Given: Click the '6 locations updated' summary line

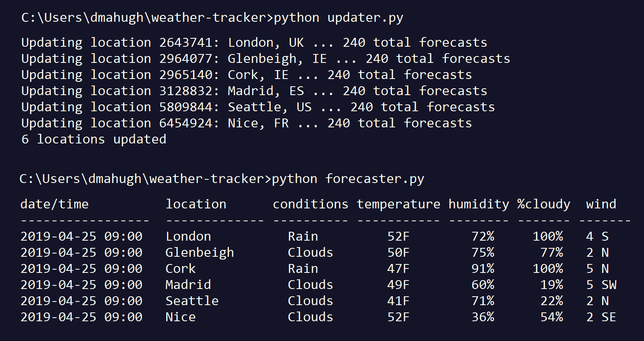Looking at the screenshot, I should (x=94, y=139).
